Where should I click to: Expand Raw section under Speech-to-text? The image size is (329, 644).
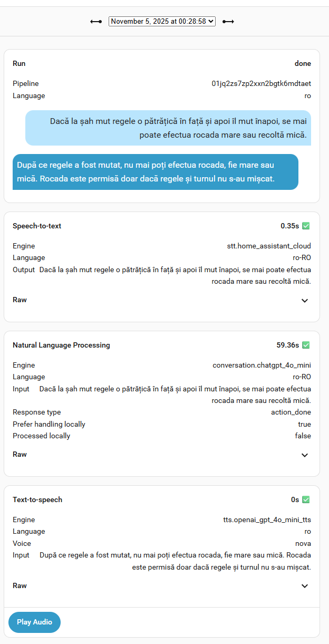point(304,301)
